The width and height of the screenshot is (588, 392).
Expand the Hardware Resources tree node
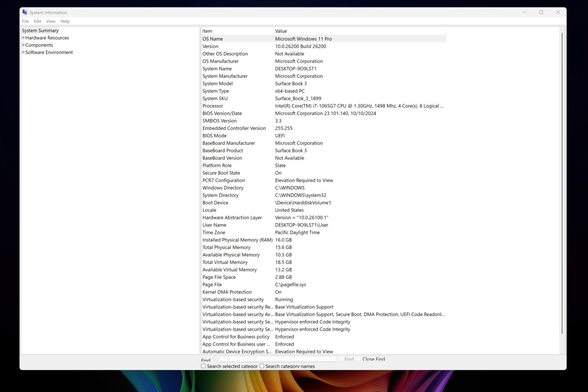[x=23, y=38]
